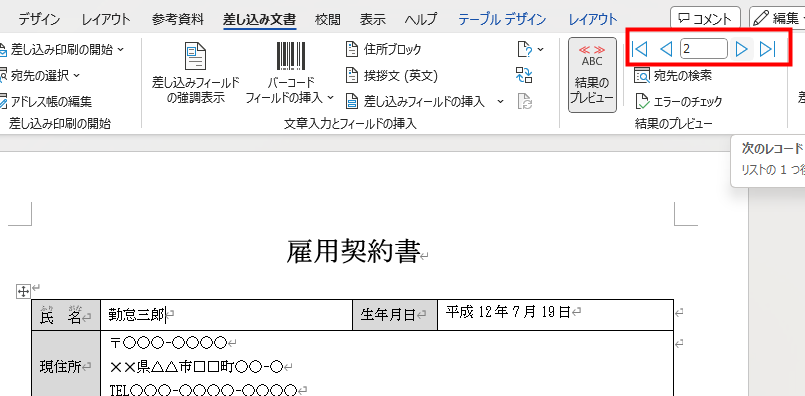Open 校閲 review tab
The height and width of the screenshot is (396, 805).
[328, 20]
